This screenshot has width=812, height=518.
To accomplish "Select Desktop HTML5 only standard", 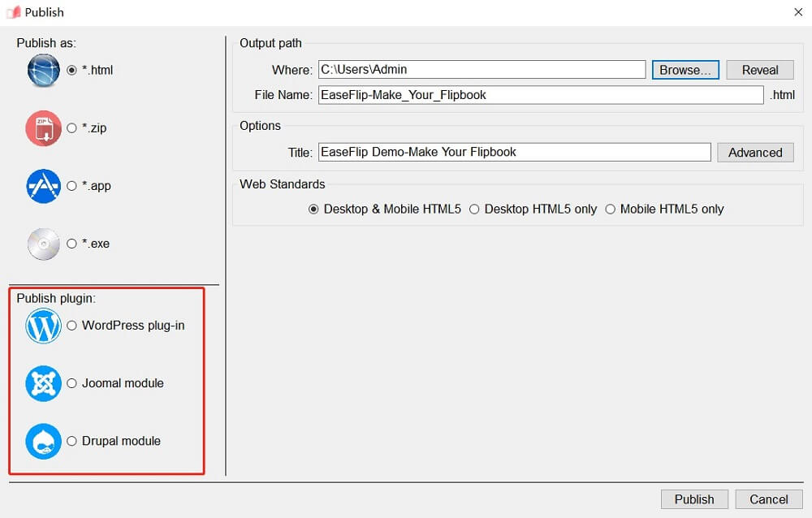I will [x=475, y=209].
